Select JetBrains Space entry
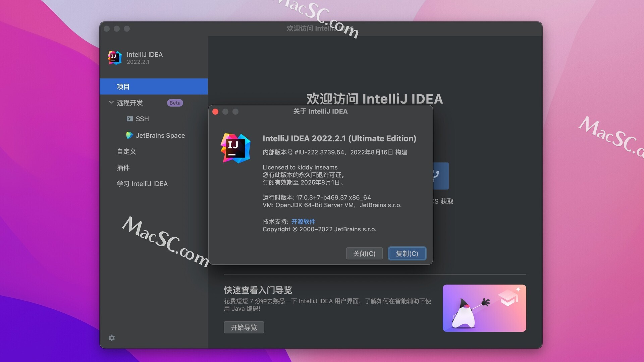The width and height of the screenshot is (644, 362). [160, 135]
